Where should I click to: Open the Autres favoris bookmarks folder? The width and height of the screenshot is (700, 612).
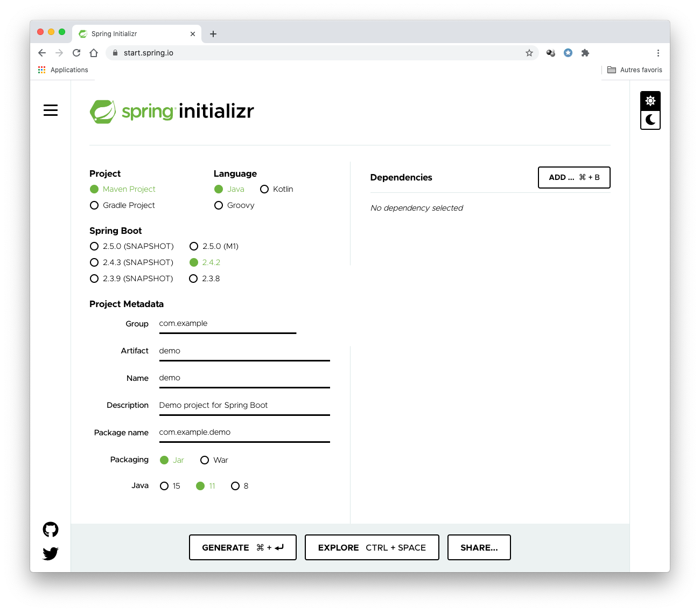[635, 70]
